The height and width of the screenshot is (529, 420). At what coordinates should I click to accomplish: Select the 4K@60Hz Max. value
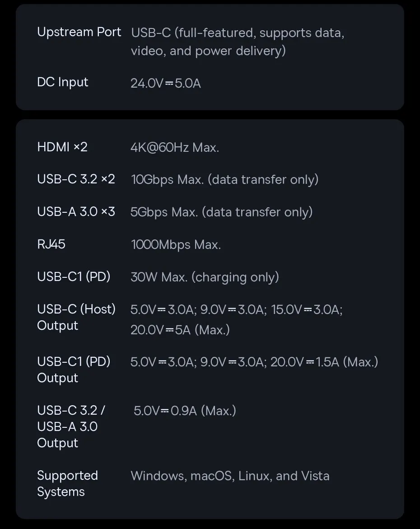(175, 148)
